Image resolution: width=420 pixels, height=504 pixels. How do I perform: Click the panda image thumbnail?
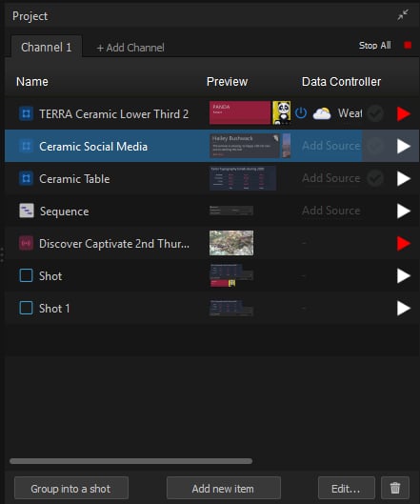(282, 112)
